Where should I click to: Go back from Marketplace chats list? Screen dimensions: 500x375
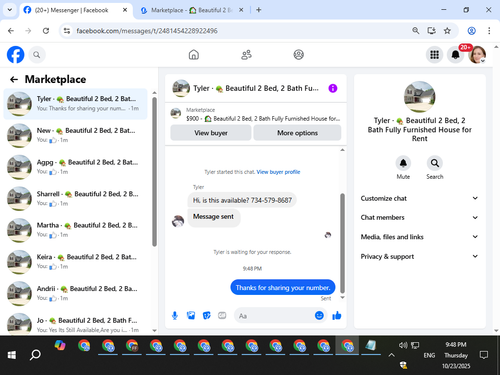14,79
